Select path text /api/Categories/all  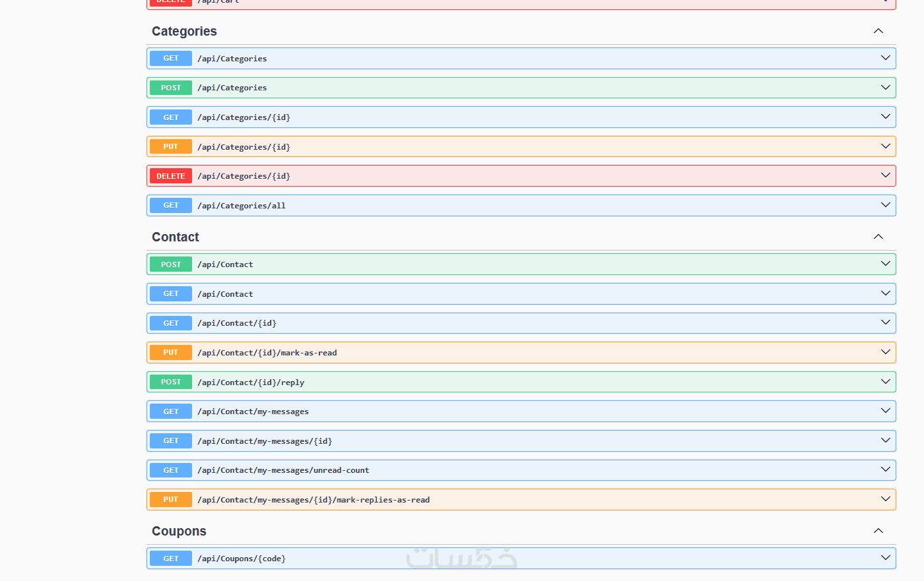(242, 206)
